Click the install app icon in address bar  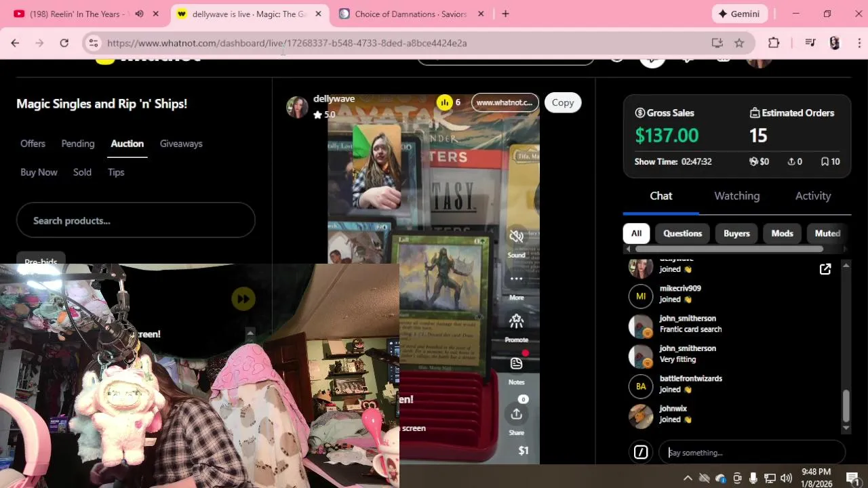click(x=717, y=43)
